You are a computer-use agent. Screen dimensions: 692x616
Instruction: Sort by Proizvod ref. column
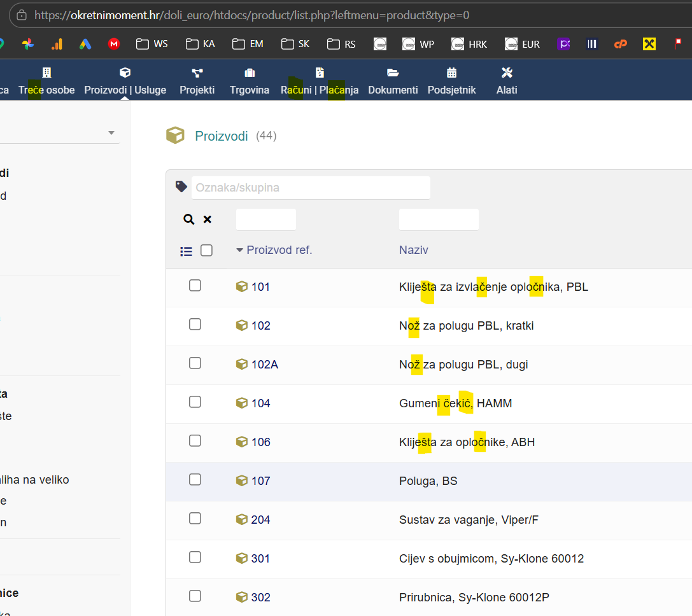coord(279,250)
